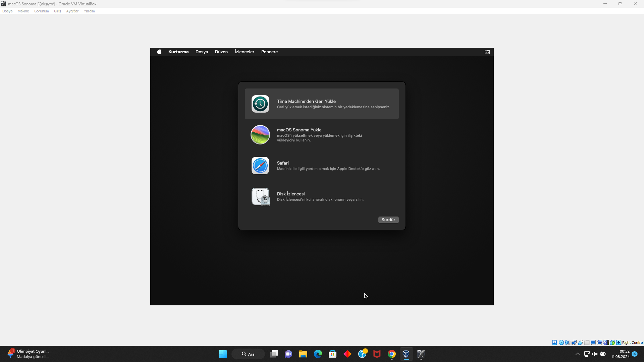Expand the Pencere menu
This screenshot has height=362, width=644.
point(269,52)
